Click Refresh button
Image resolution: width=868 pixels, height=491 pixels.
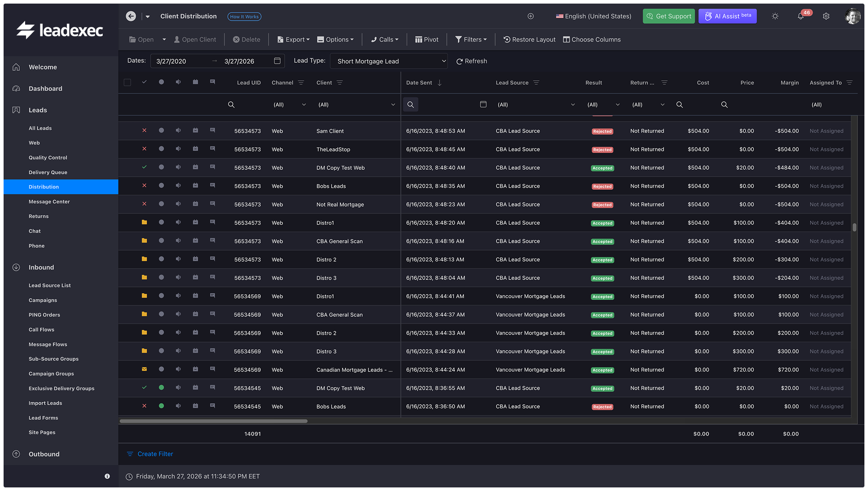pos(472,61)
